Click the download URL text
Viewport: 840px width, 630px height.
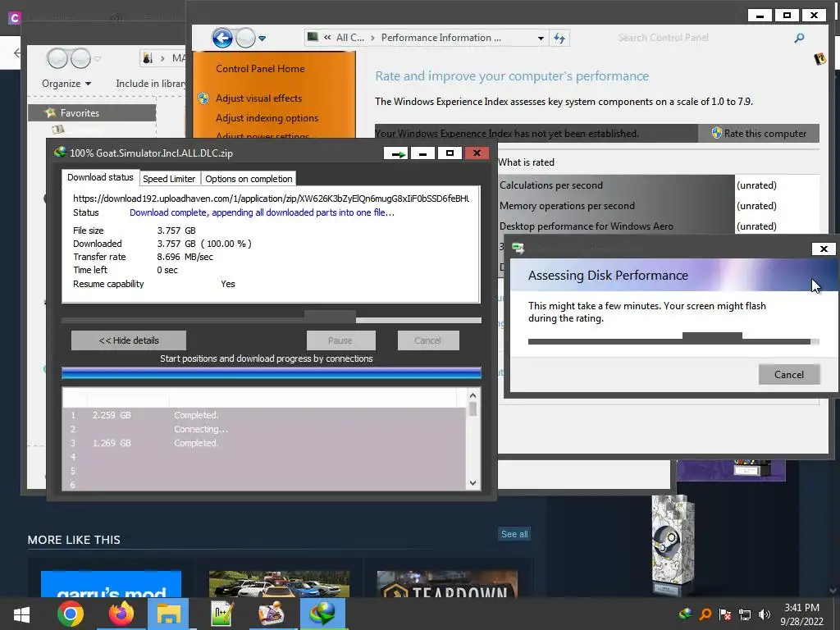(271, 199)
